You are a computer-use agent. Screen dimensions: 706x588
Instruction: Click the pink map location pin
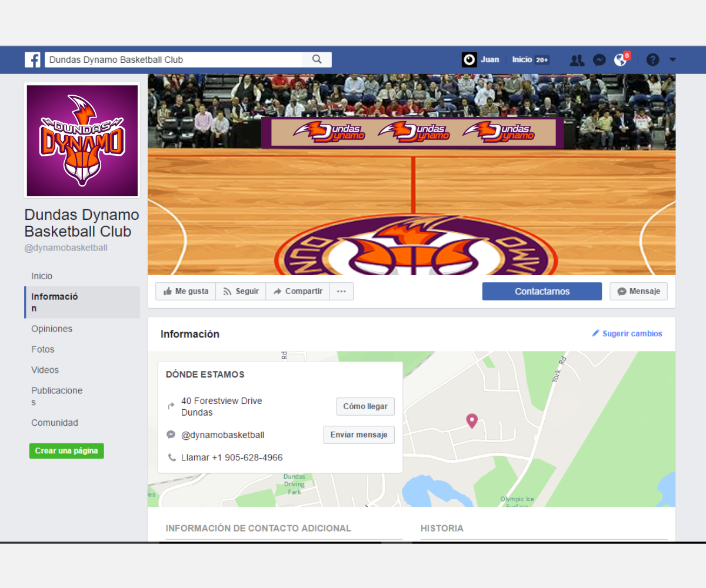click(471, 421)
